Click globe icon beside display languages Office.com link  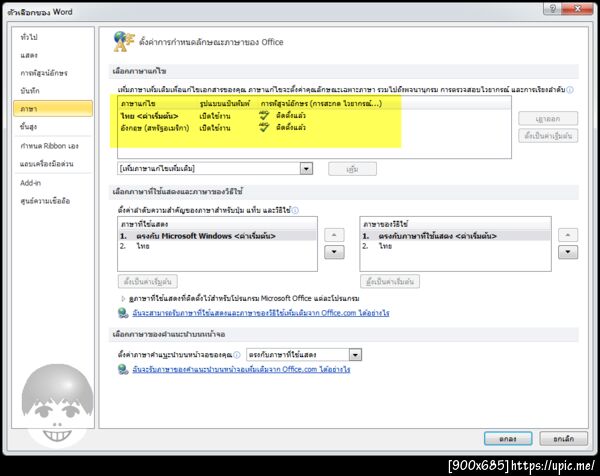tap(123, 313)
